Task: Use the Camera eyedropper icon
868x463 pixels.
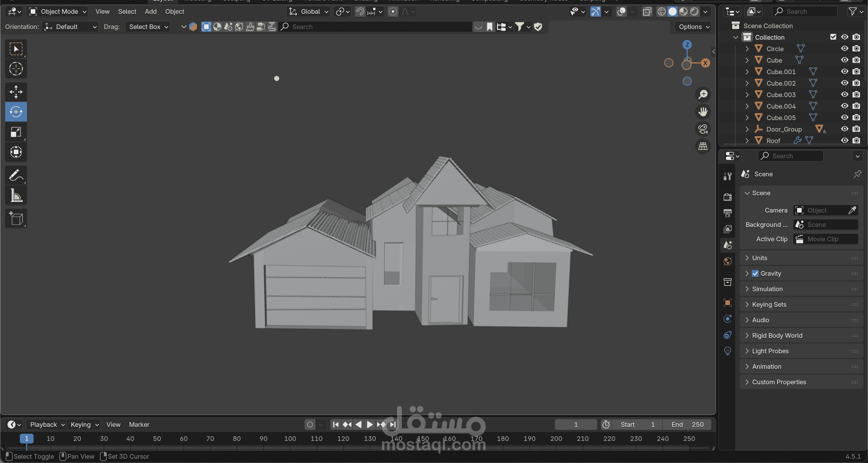Action: [852, 211]
